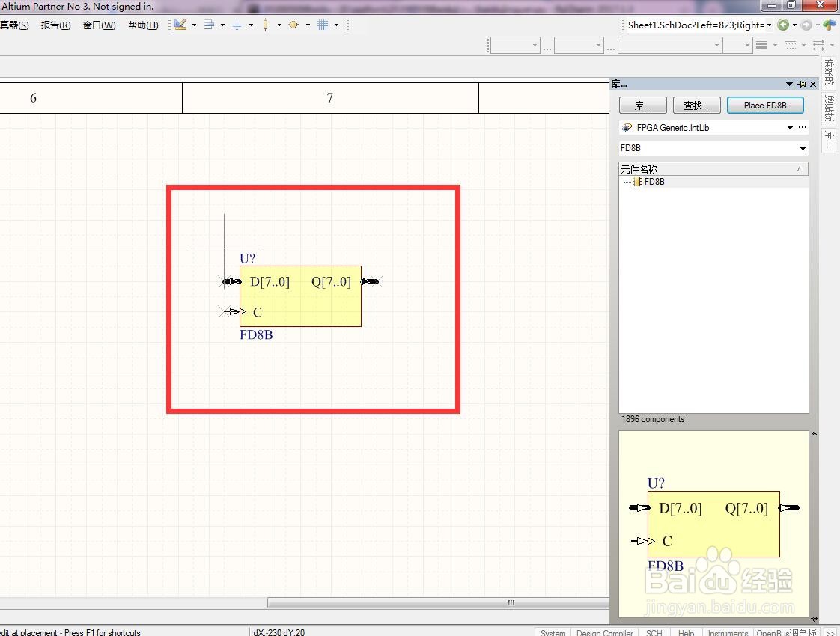
Task: Select the drawing utilities tool icon
Action: point(180,25)
